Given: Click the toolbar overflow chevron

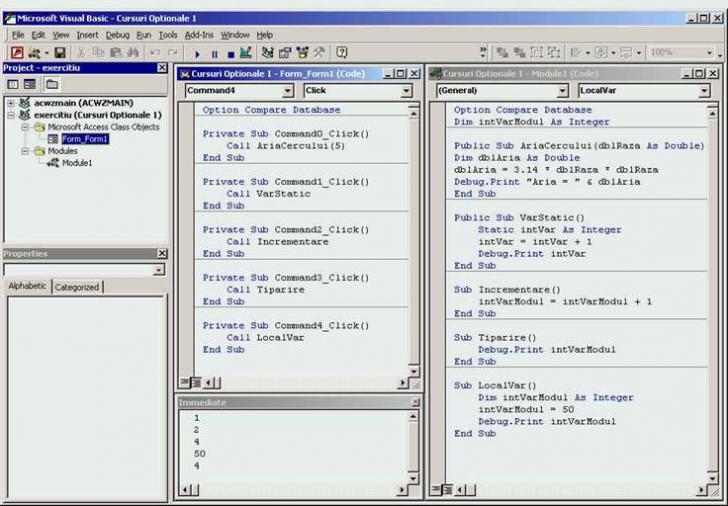Looking at the screenshot, I should tap(483, 50).
